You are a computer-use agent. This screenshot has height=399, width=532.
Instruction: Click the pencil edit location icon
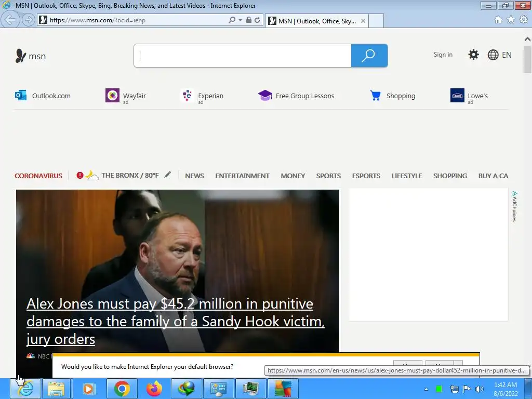[167, 175]
